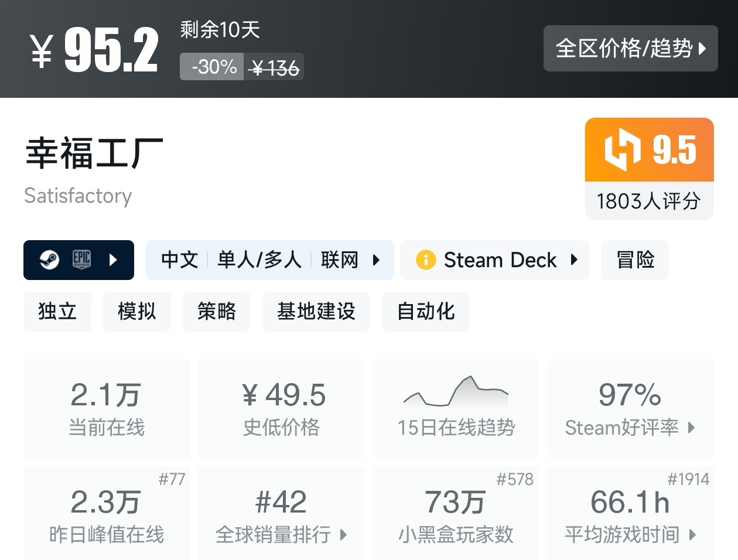Open the 小黑盒玩家数 73万 card
This screenshot has width=738, height=560.
[x=456, y=513]
